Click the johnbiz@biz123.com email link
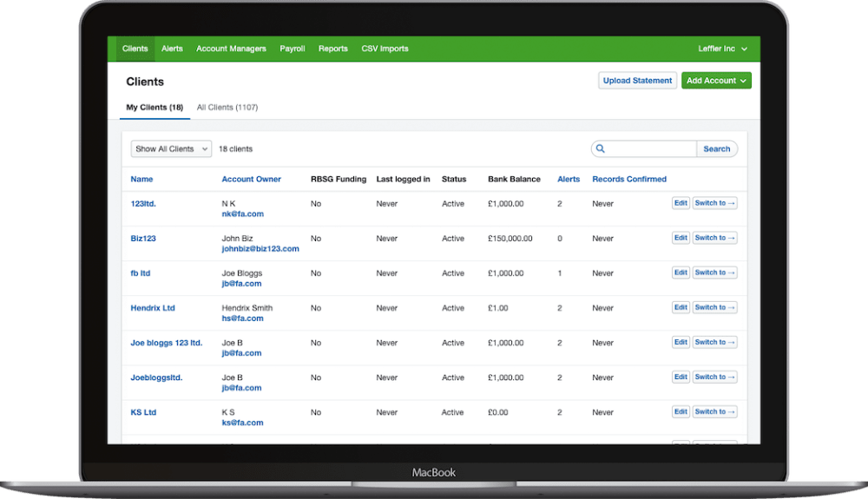868x499 pixels. (x=260, y=249)
